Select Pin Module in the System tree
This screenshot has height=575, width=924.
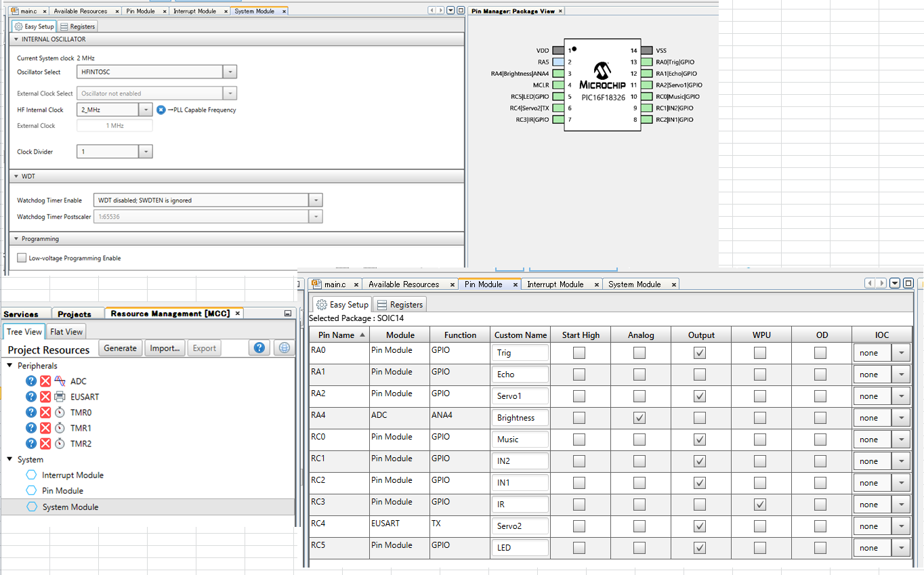(62, 491)
